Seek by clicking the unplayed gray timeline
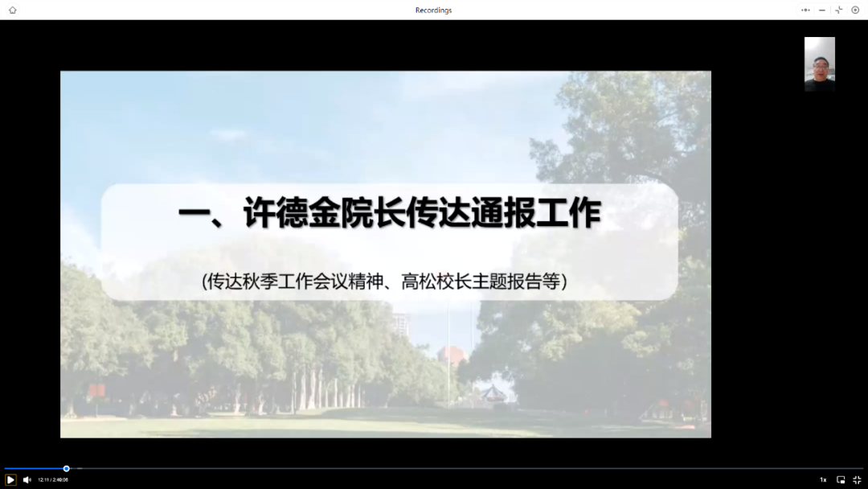The height and width of the screenshot is (489, 868). [x=482, y=468]
